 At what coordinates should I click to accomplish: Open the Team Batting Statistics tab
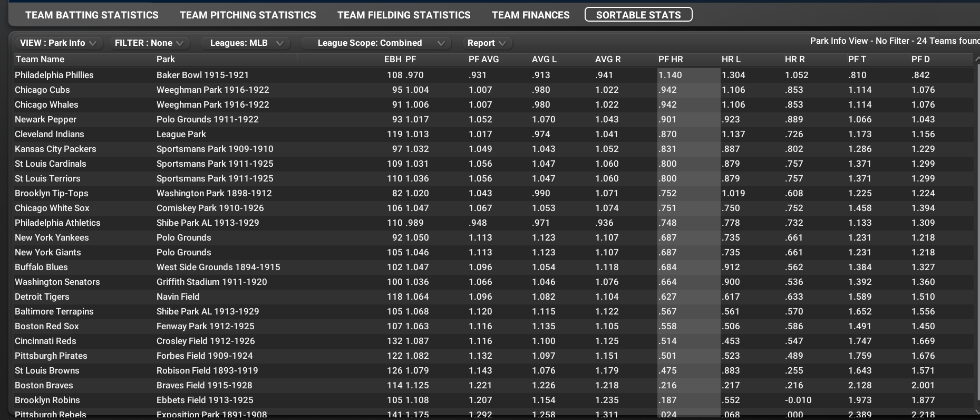click(x=92, y=15)
